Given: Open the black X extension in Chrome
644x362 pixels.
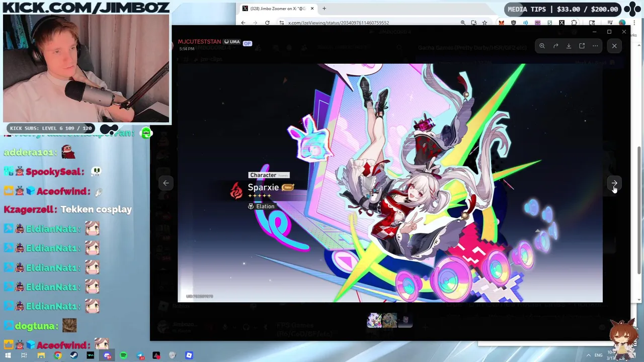Looking at the screenshot, I should pos(561,23).
